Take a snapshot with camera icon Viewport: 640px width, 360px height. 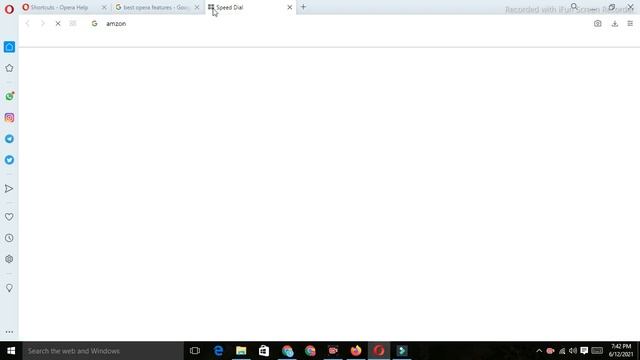click(598, 24)
